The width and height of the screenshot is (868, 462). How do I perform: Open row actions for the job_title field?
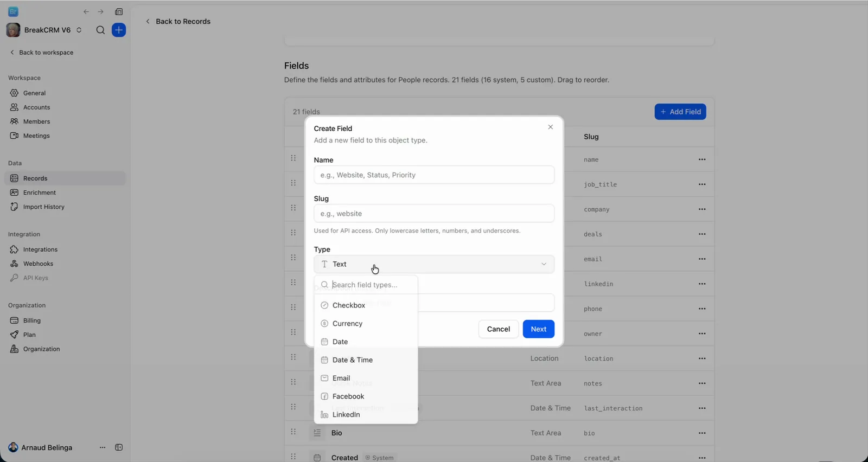pyautogui.click(x=702, y=184)
